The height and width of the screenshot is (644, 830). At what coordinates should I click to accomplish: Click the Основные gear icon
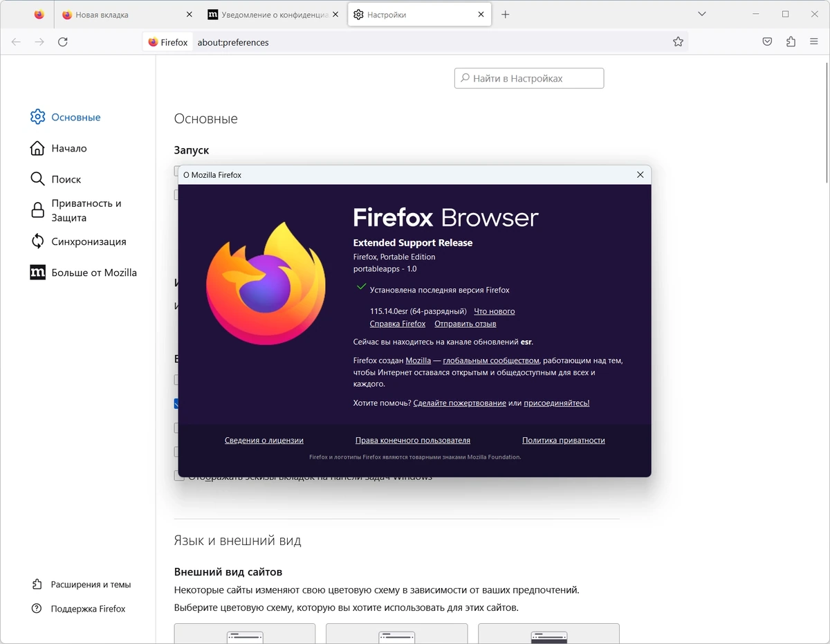click(37, 117)
